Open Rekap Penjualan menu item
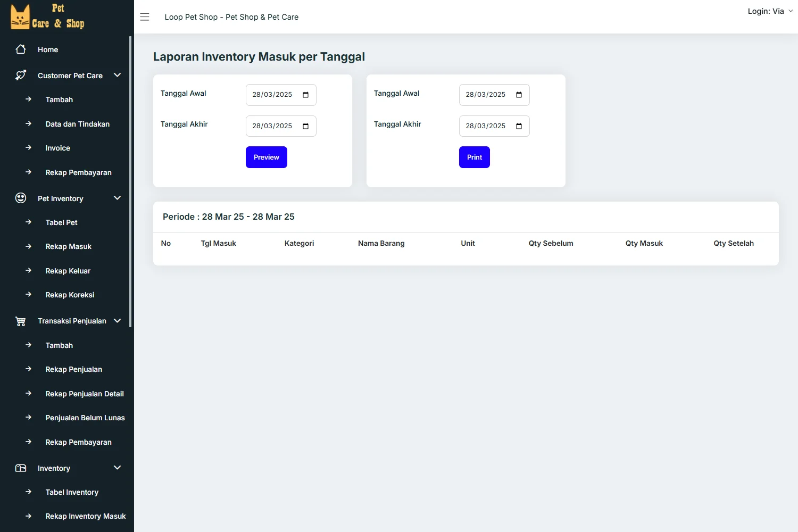 pos(74,369)
